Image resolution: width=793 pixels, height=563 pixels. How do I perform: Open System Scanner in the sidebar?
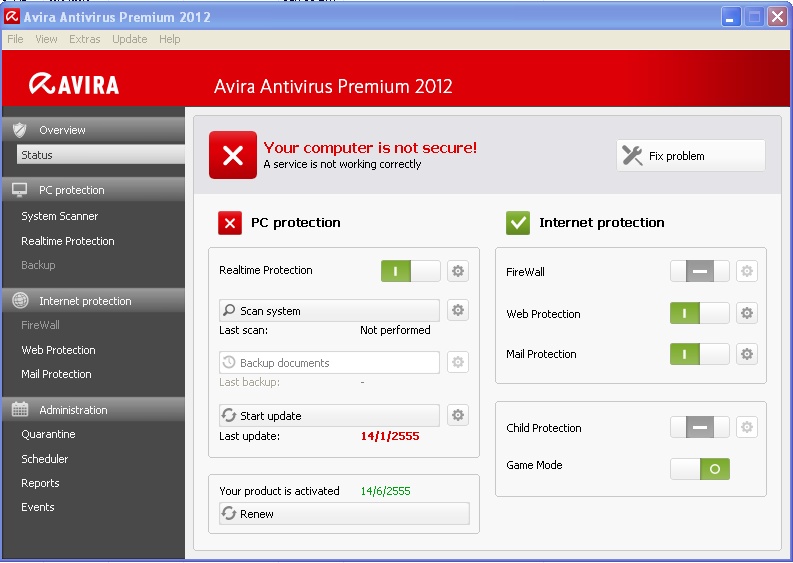pos(60,216)
